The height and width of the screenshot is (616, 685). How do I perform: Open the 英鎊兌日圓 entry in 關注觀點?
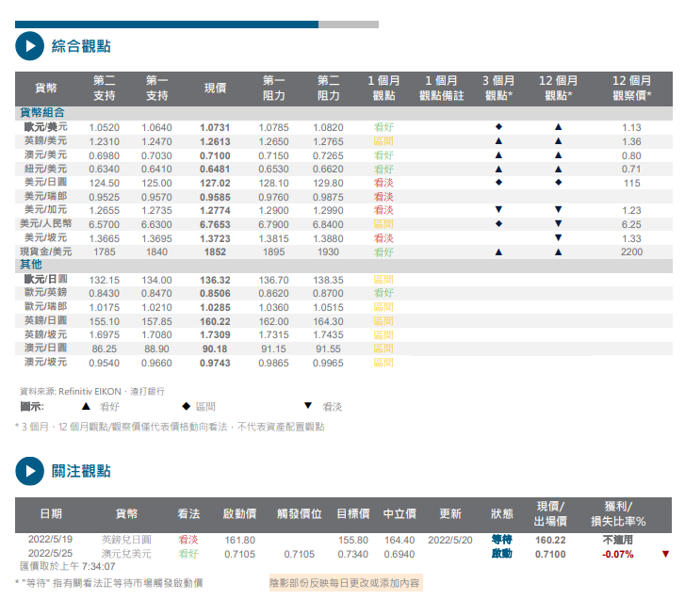click(x=126, y=540)
